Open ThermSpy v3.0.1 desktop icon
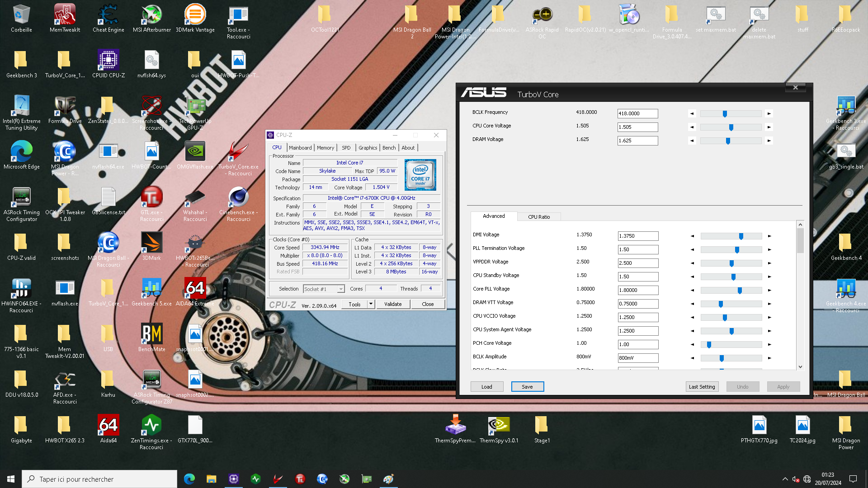The image size is (868, 488). point(499,429)
